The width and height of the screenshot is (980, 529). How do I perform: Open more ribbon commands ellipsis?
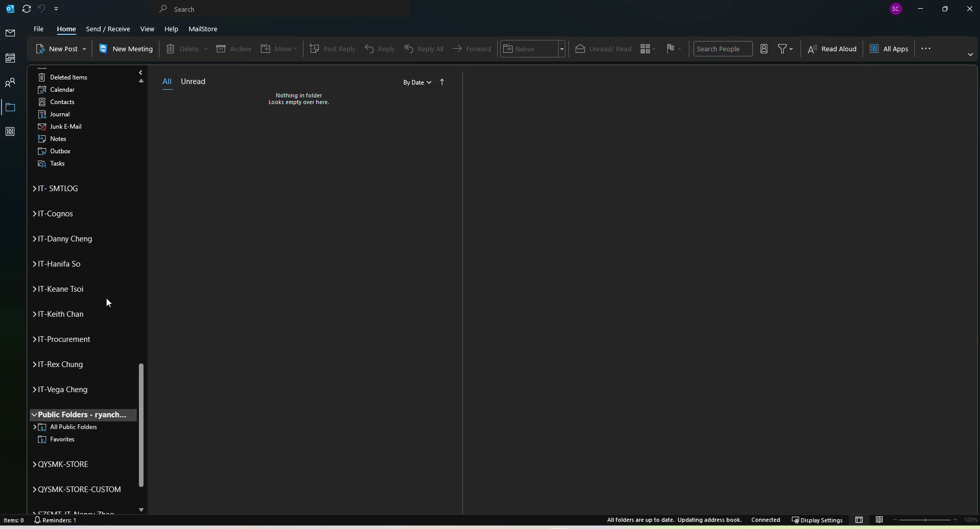(926, 49)
